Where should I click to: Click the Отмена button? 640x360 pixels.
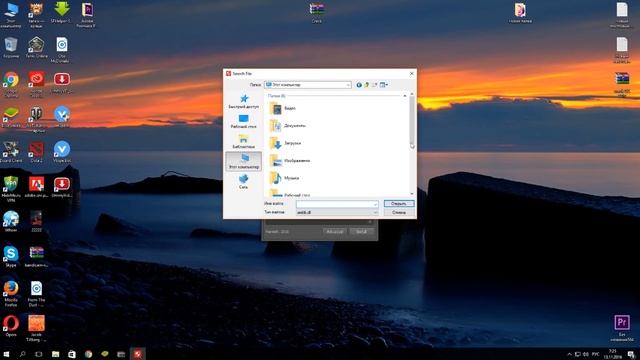click(x=399, y=212)
